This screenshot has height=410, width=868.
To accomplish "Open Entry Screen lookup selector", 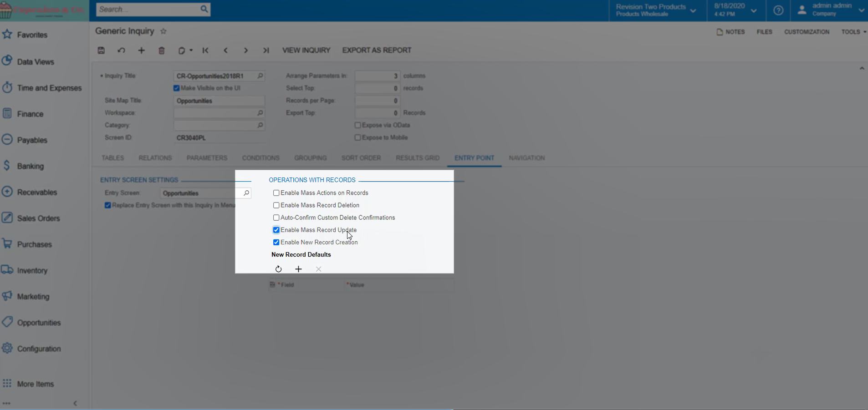I will pyautogui.click(x=246, y=193).
